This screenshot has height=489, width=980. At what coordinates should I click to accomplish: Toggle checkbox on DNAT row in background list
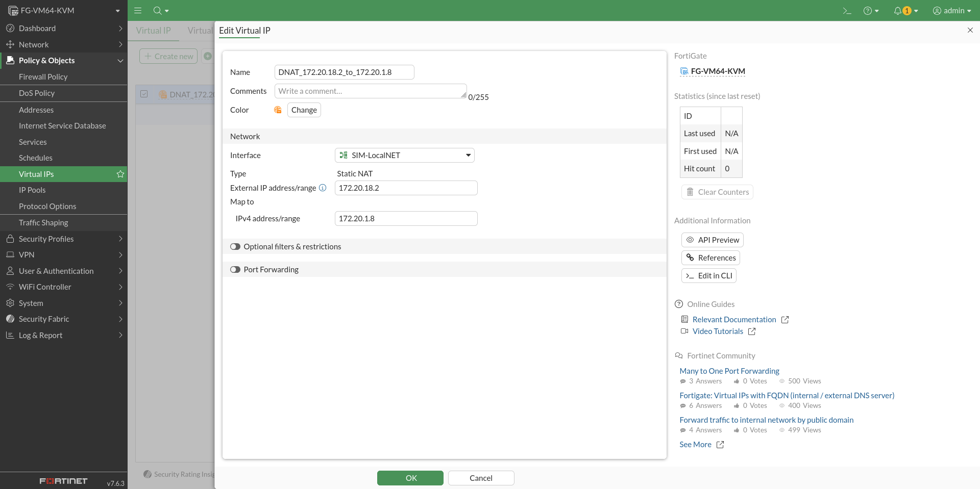coord(144,94)
